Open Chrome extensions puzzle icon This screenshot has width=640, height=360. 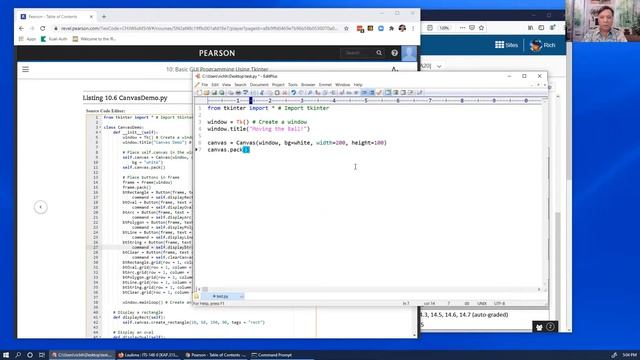pyautogui.click(x=391, y=28)
